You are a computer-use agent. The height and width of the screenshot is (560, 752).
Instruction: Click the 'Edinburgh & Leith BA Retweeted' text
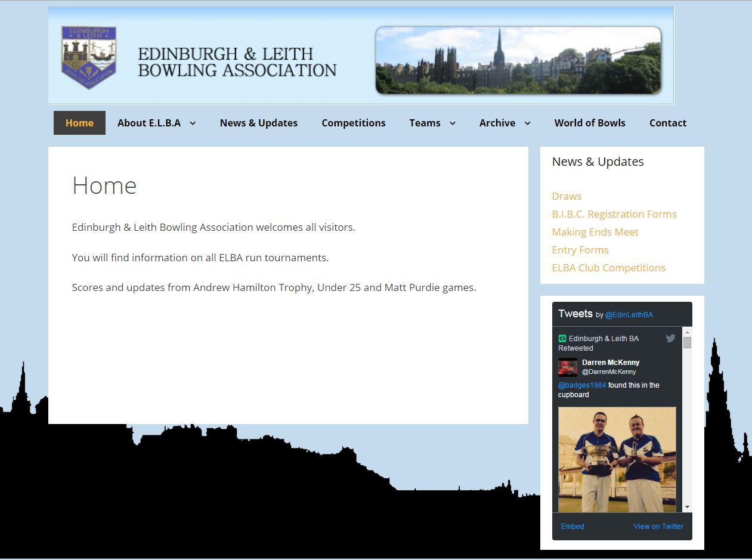pyautogui.click(x=598, y=343)
